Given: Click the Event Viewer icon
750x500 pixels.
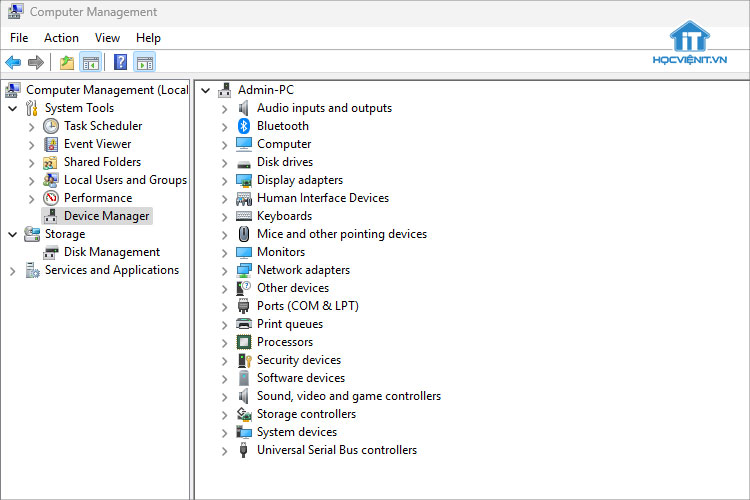Looking at the screenshot, I should coord(51,144).
